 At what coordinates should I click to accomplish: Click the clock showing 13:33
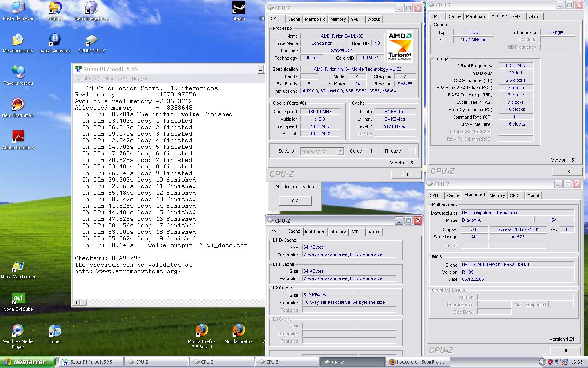577,362
